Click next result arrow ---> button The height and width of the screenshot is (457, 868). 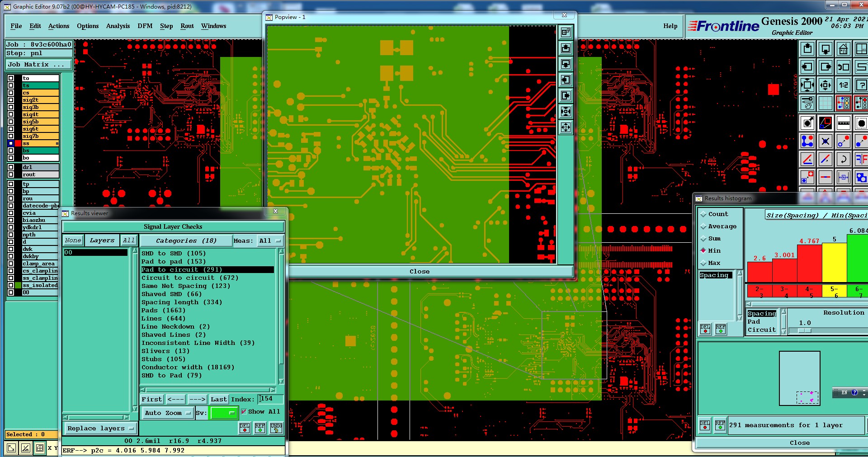click(x=197, y=400)
